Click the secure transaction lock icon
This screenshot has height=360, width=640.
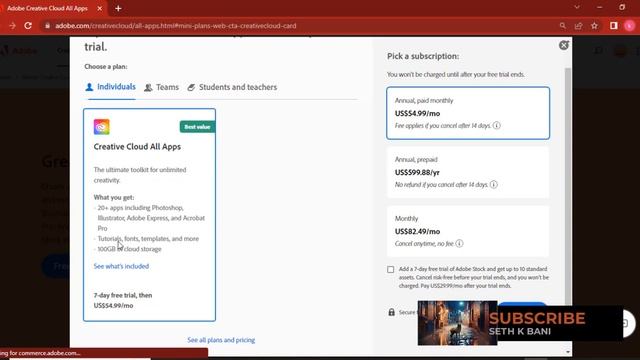pyautogui.click(x=391, y=312)
